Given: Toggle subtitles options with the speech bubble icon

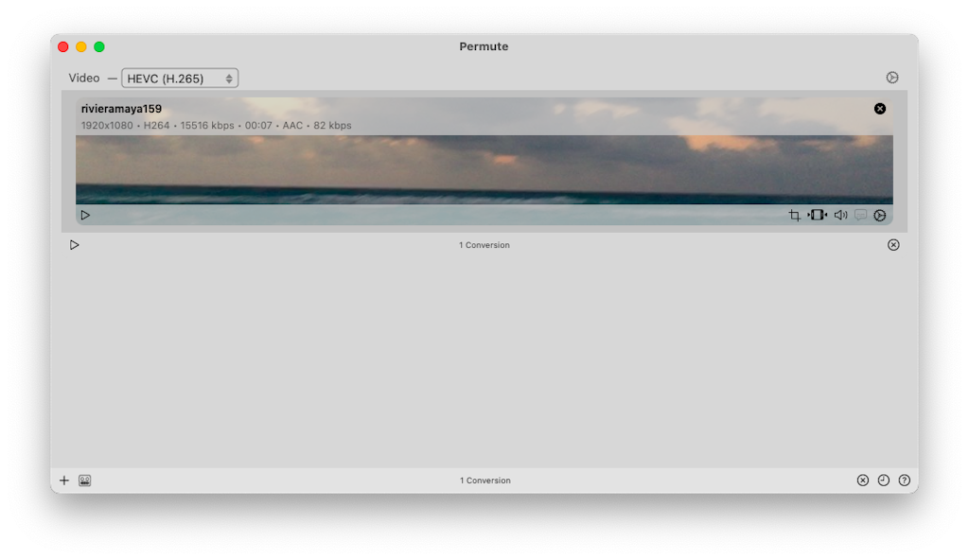Looking at the screenshot, I should point(860,215).
